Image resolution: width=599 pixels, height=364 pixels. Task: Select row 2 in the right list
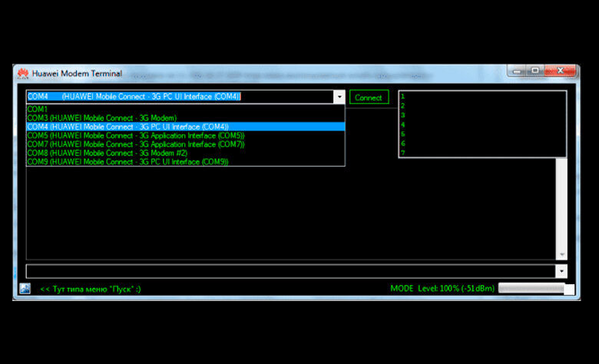pyautogui.click(x=482, y=106)
